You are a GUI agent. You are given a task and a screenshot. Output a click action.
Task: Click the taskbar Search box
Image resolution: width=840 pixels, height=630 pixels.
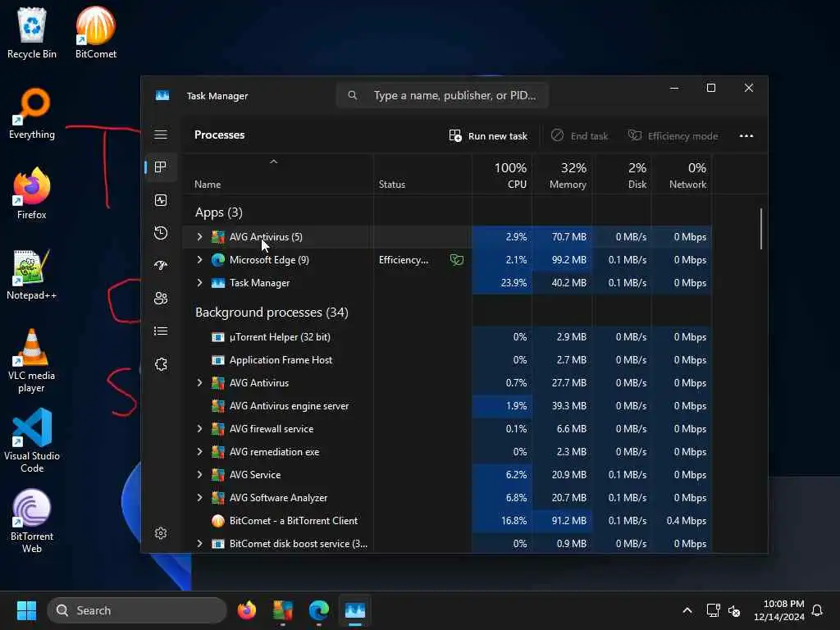pyautogui.click(x=137, y=610)
